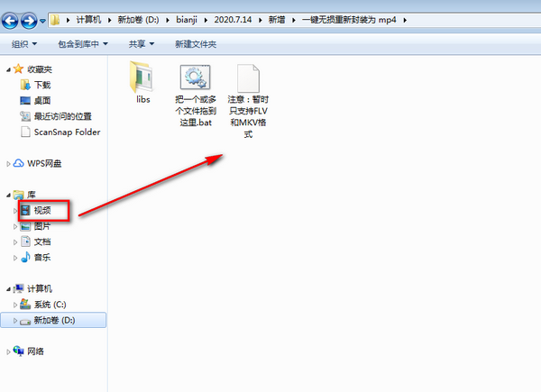The width and height of the screenshot is (541, 392).
Task: Click the .bat file name label
Action: click(196, 111)
